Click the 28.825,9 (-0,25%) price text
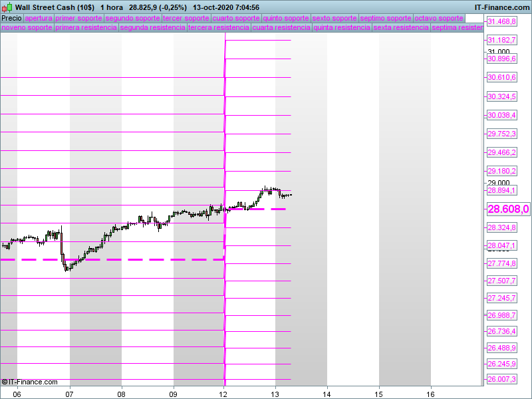Image resolution: width=532 pixels, height=399 pixels. 158,7
